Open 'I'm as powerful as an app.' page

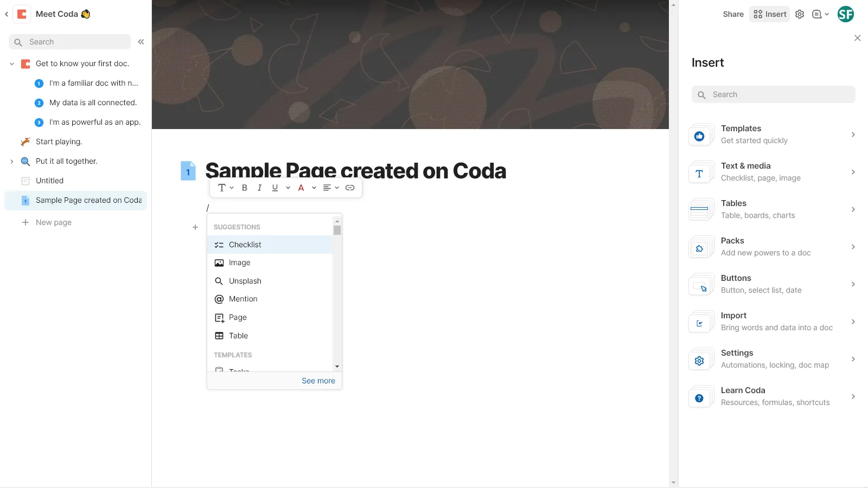87,122
